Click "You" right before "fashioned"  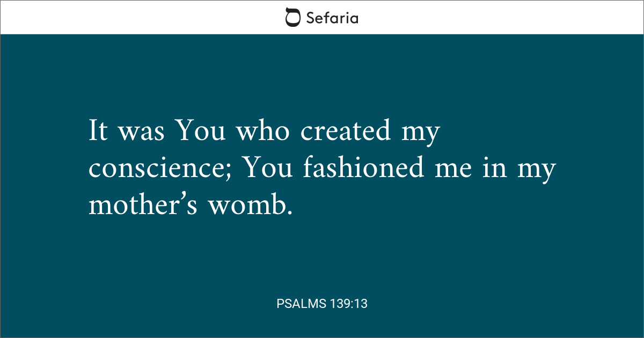[x=269, y=168]
